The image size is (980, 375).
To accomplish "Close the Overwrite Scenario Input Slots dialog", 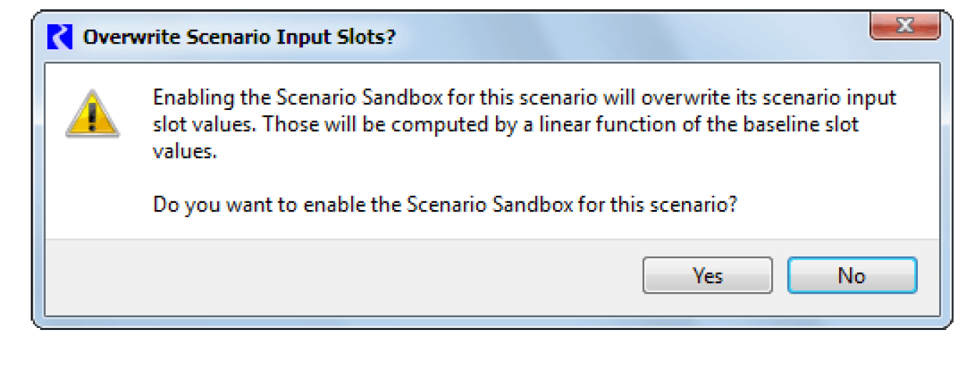I will pyautogui.click(x=904, y=28).
